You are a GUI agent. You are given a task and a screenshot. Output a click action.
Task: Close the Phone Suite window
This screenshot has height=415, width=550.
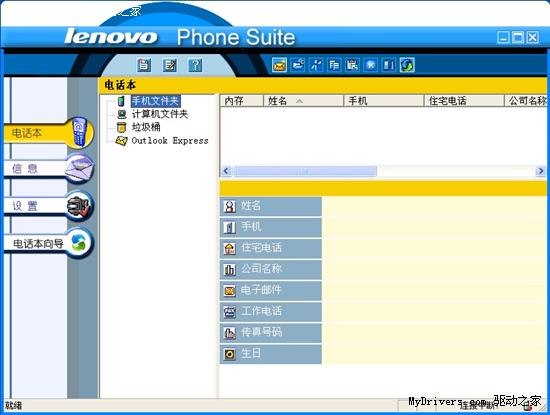click(x=533, y=37)
